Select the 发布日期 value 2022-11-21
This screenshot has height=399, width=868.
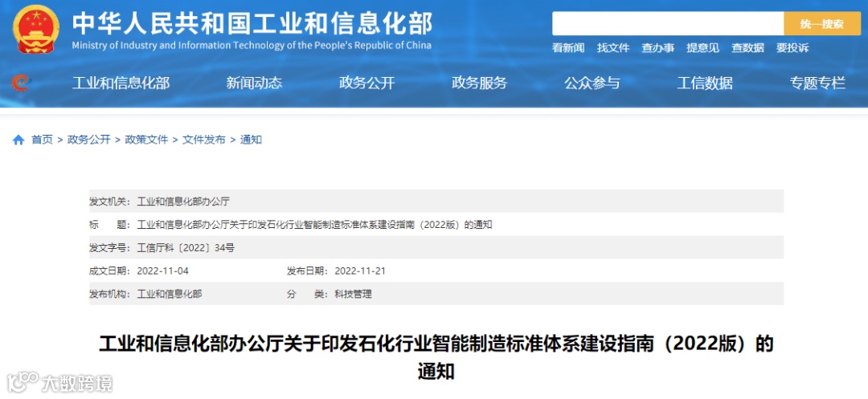pyautogui.click(x=360, y=271)
